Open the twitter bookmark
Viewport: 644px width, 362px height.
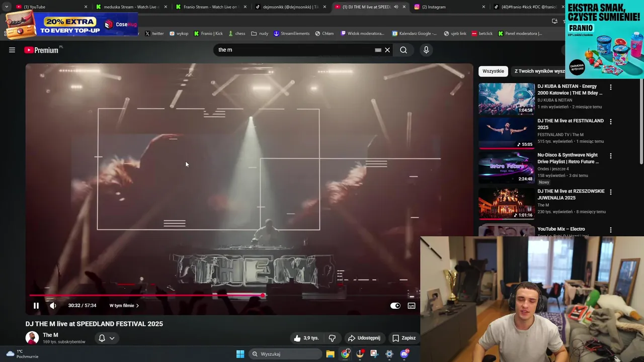coord(154,34)
